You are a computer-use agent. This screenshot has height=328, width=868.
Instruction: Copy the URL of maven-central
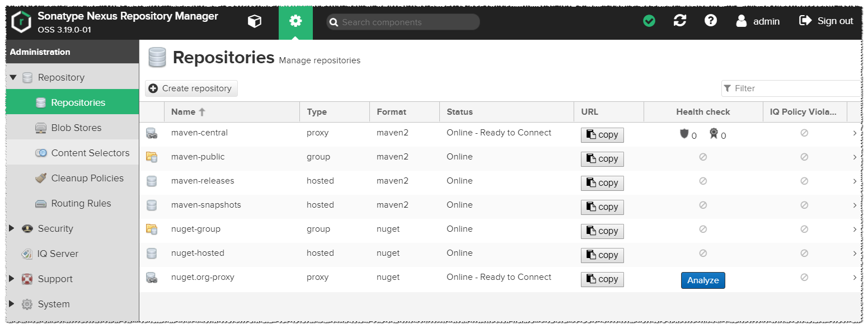[602, 134]
